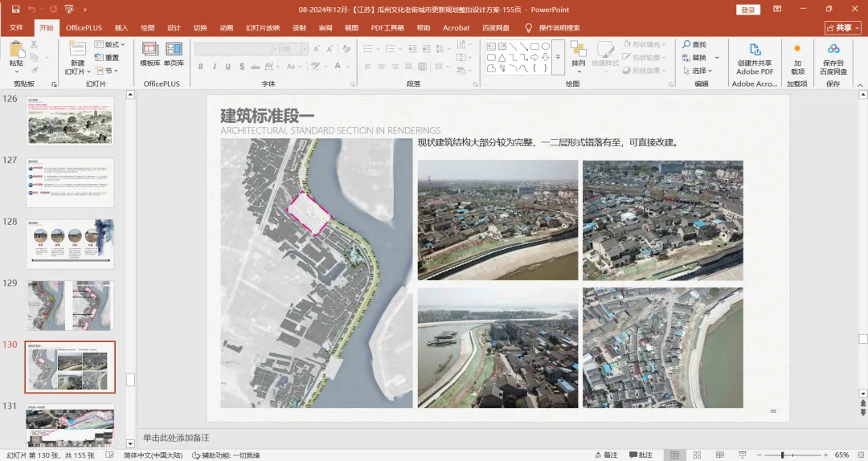Switch to the 设计 design tab
The image size is (868, 461).
(174, 27)
